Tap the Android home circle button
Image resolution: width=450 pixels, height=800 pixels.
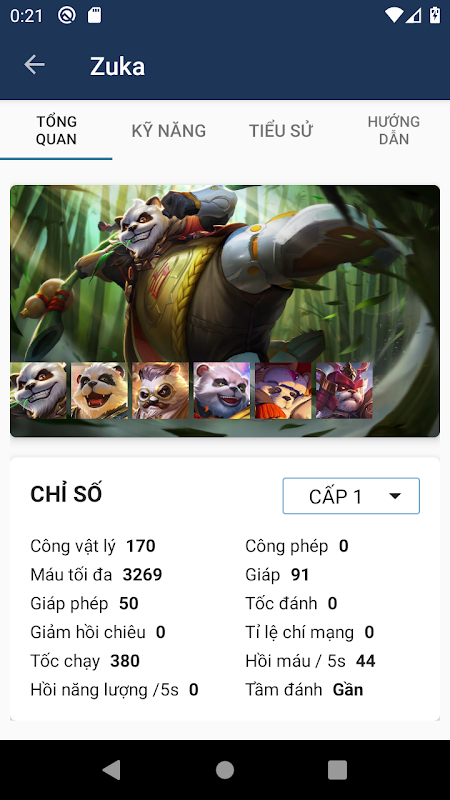point(225,769)
